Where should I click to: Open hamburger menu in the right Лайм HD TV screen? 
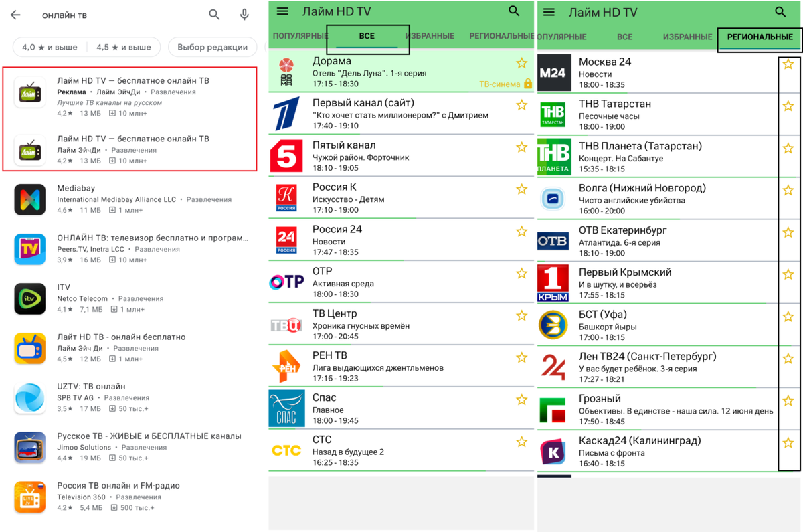[x=549, y=12]
